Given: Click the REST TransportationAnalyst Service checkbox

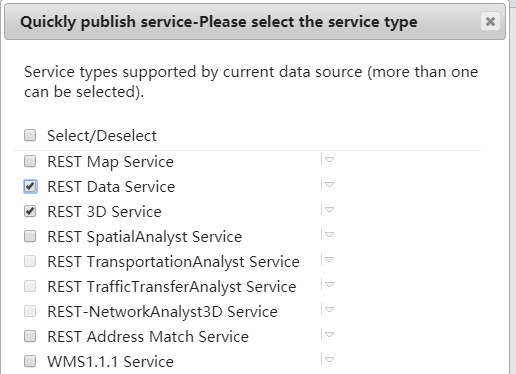Looking at the screenshot, I should tap(30, 261).
